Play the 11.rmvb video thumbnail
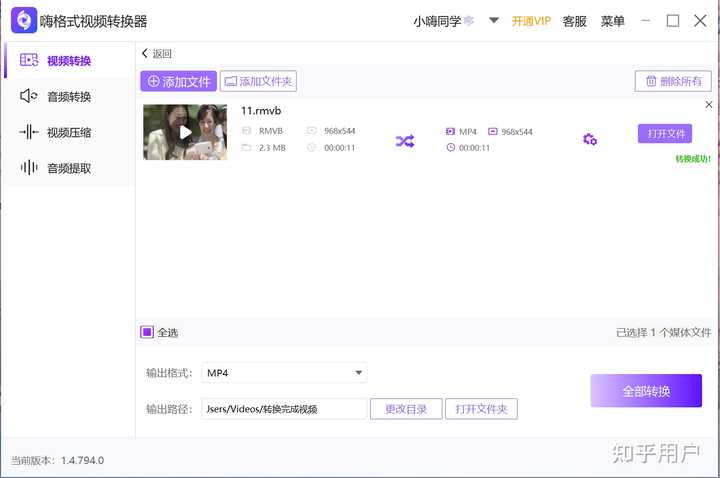The image size is (720, 478). coord(185,132)
